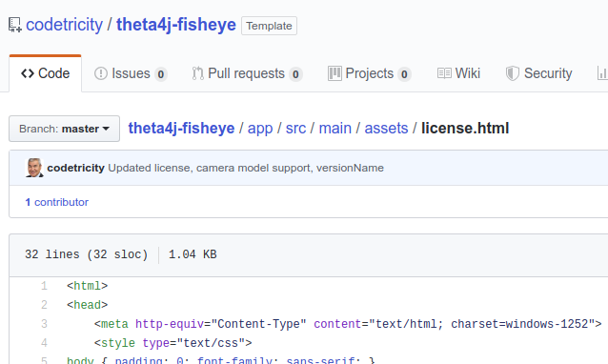608x364 pixels.
Task: Click the Wiki book icon
Action: click(444, 73)
